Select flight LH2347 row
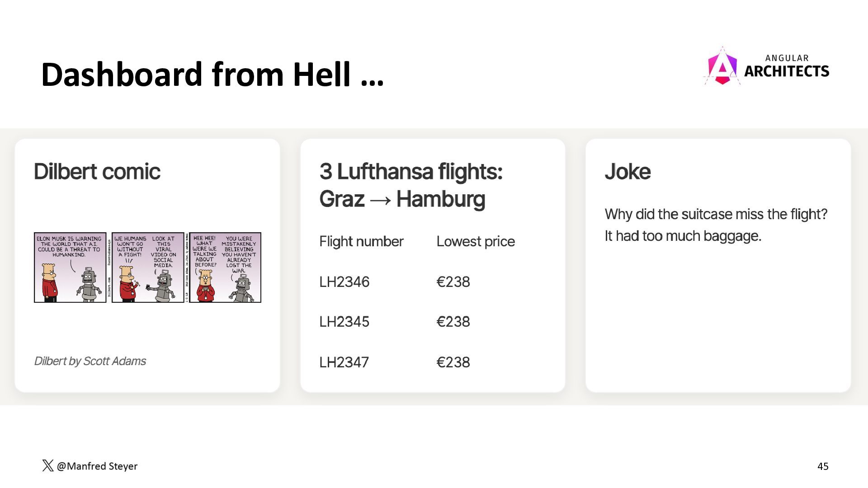This screenshot has width=868, height=488. pyautogui.click(x=433, y=362)
